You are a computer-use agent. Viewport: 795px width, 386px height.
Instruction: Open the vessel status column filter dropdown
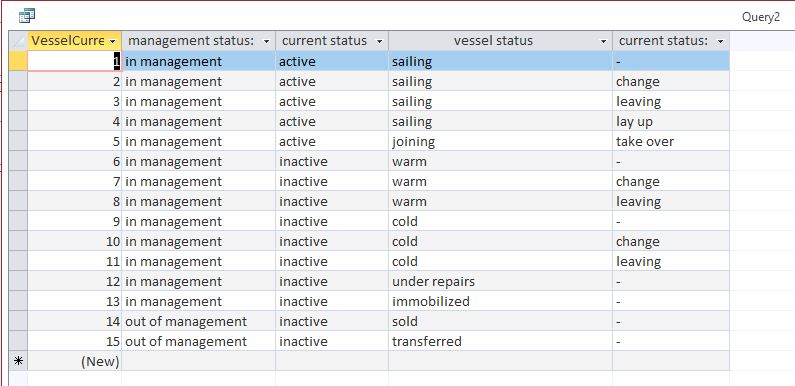(x=603, y=41)
